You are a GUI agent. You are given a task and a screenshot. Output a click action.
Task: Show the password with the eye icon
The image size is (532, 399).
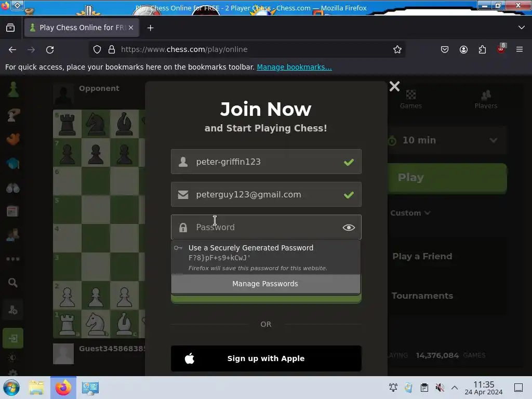[x=349, y=228]
